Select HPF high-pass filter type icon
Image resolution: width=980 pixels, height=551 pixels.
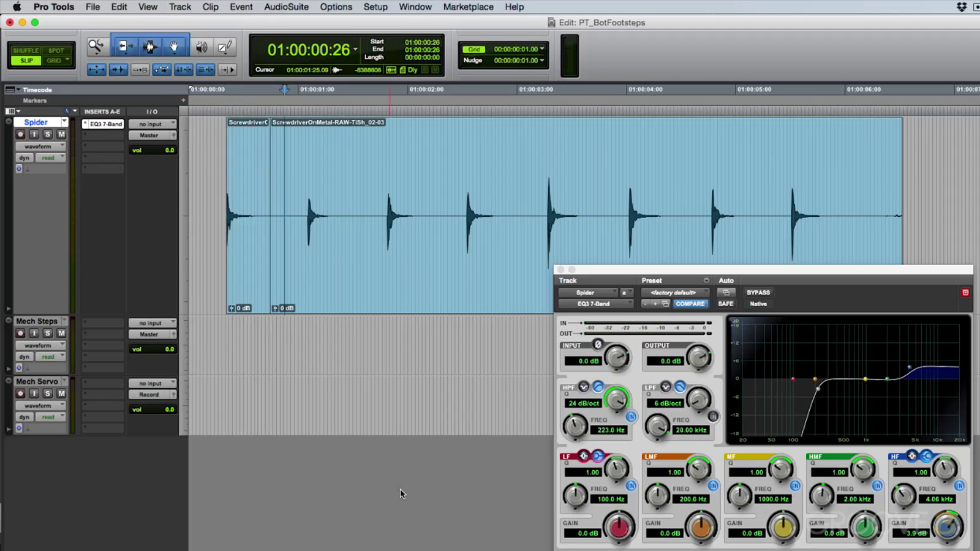pyautogui.click(x=598, y=387)
